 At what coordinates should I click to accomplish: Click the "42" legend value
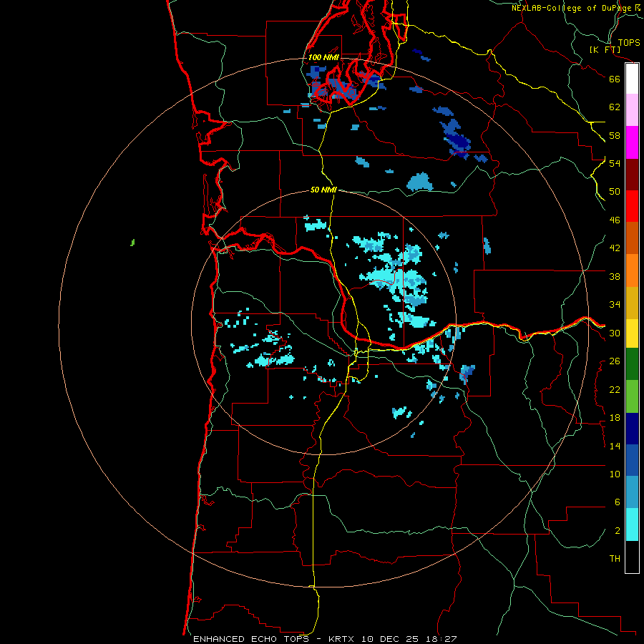(x=615, y=248)
